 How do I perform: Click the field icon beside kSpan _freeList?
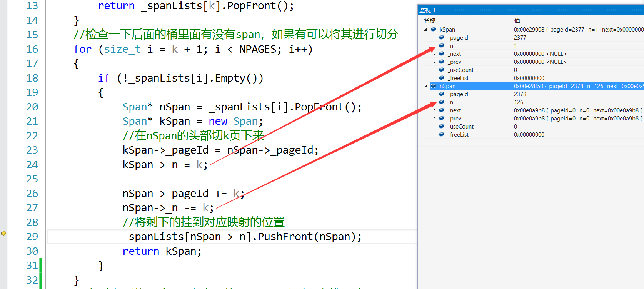[x=442, y=78]
